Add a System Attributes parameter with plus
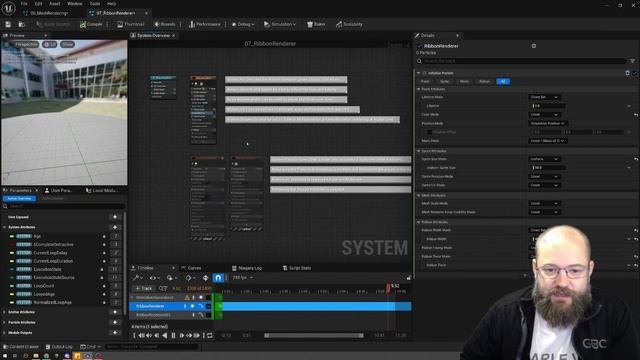This screenshot has height=360, width=640. tap(115, 227)
